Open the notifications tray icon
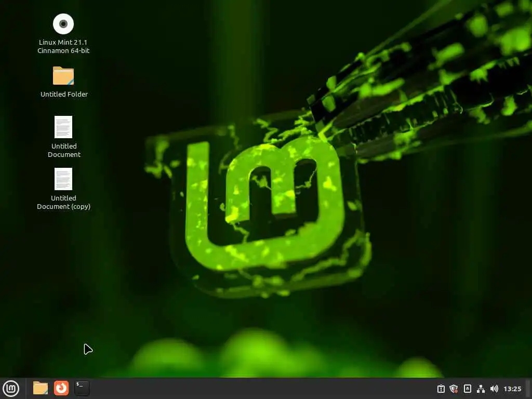The image size is (532, 399). pos(441,389)
